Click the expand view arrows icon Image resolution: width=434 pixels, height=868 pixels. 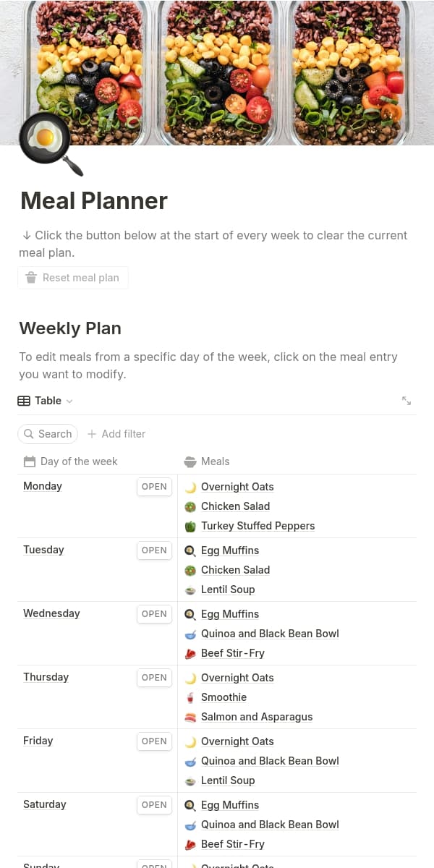tap(407, 401)
